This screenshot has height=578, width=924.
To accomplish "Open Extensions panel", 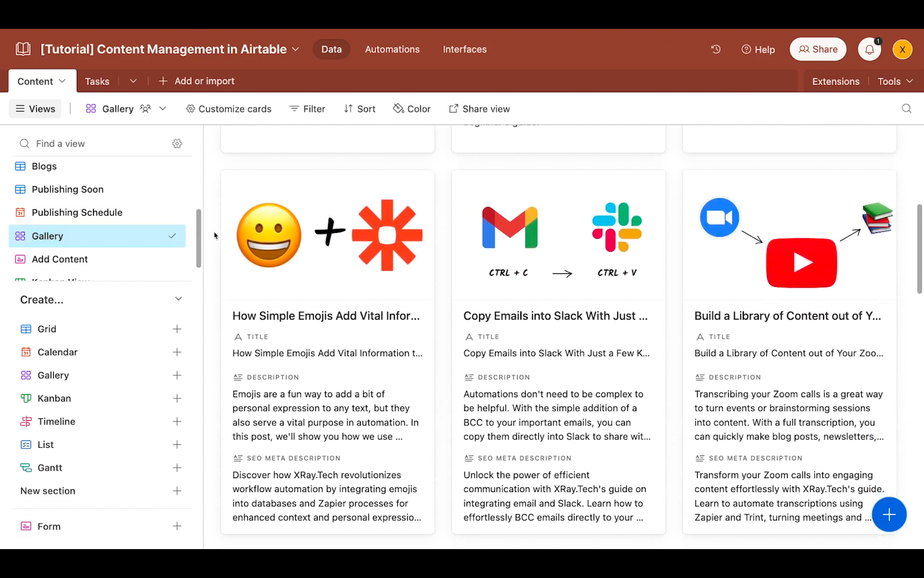I will (x=835, y=81).
